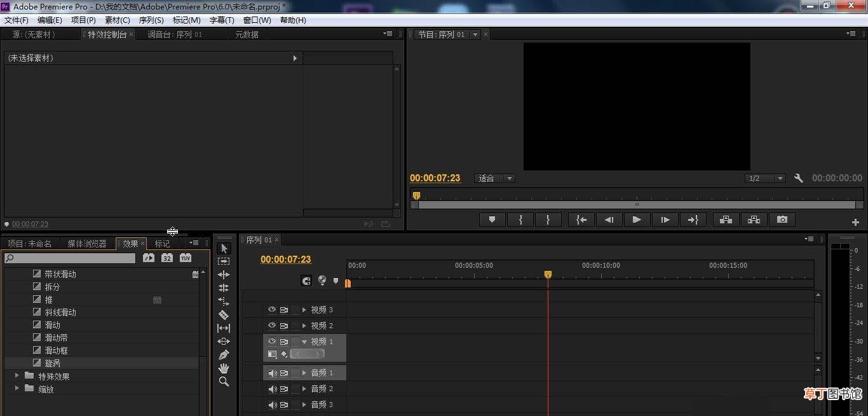Select the Rate Stretch tool

[224, 302]
